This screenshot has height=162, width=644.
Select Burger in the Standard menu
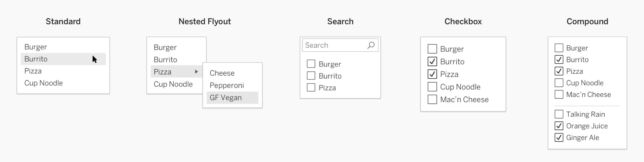coord(36,47)
